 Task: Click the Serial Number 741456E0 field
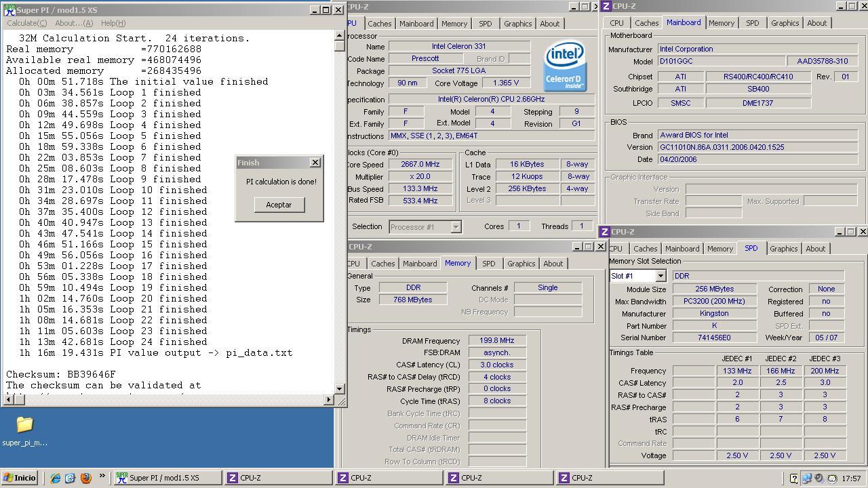click(714, 338)
